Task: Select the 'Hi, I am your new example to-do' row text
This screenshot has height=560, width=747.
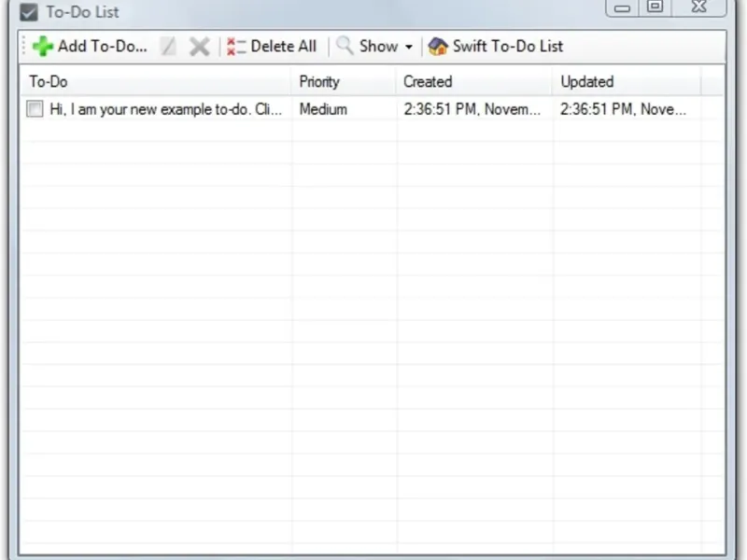Action: click(166, 109)
